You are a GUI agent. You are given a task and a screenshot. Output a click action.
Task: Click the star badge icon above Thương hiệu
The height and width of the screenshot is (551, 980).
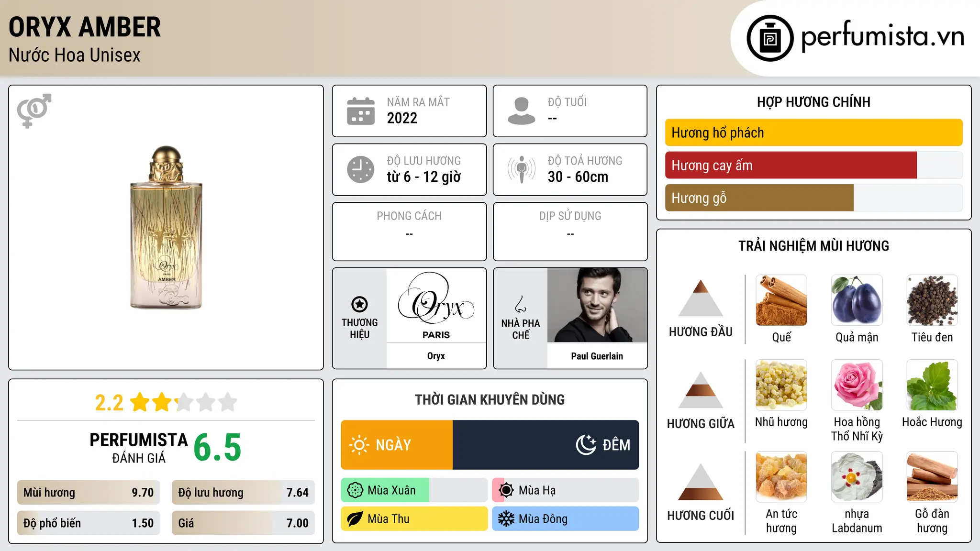359,304
